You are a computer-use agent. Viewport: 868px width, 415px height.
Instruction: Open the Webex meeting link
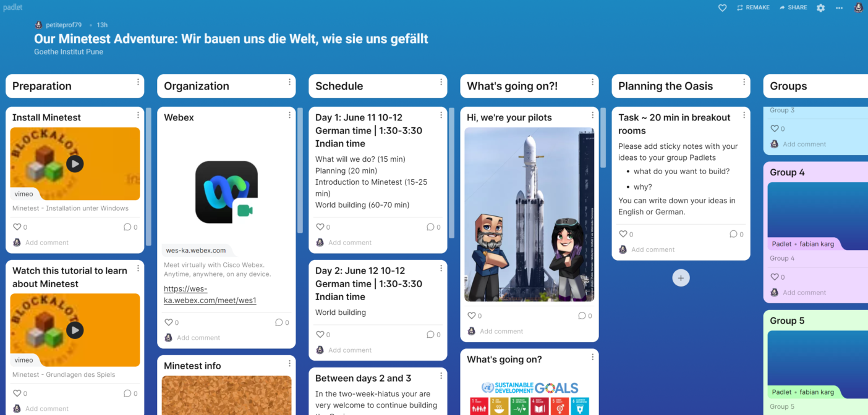(210, 295)
